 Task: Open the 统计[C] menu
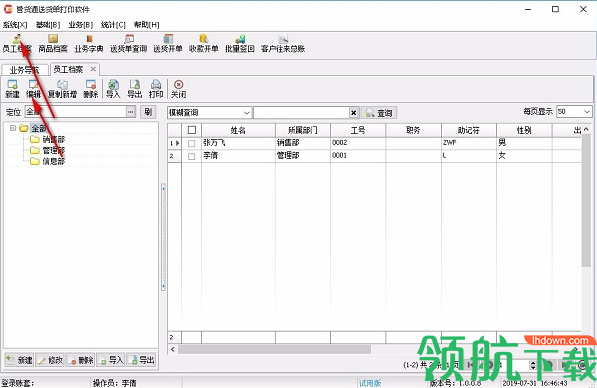click(x=113, y=25)
